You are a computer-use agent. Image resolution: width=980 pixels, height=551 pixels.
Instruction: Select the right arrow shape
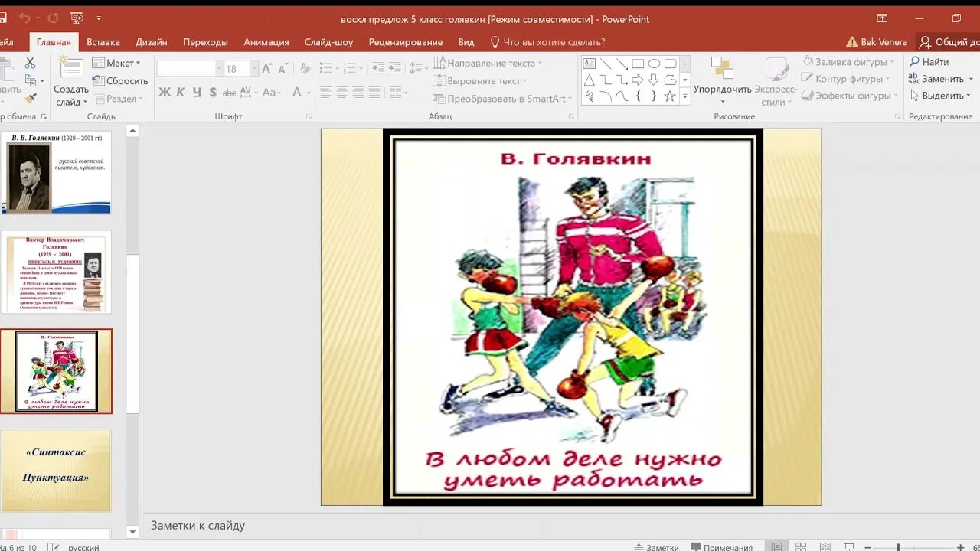tap(638, 80)
